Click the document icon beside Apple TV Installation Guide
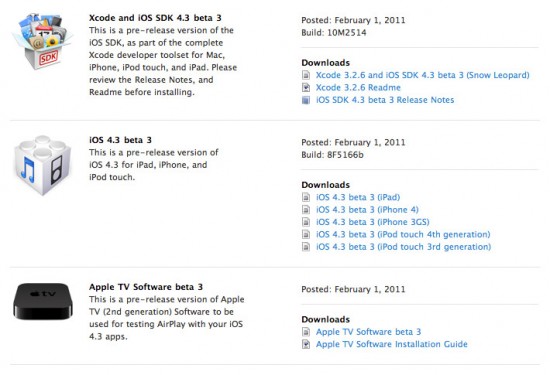Screen dimensions: 550x375 tap(306, 344)
